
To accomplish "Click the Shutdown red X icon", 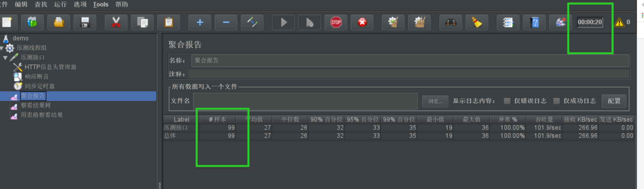I will (362, 23).
